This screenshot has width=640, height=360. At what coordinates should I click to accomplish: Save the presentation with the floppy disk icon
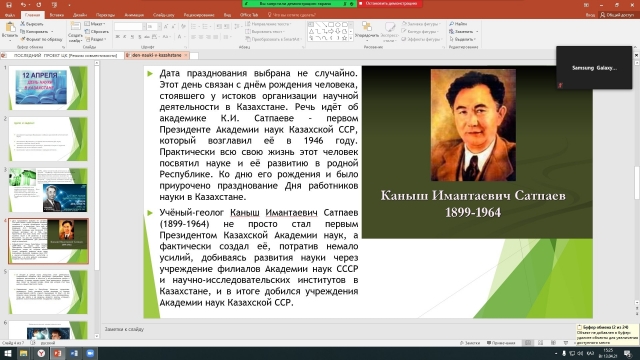tap(9, 5)
